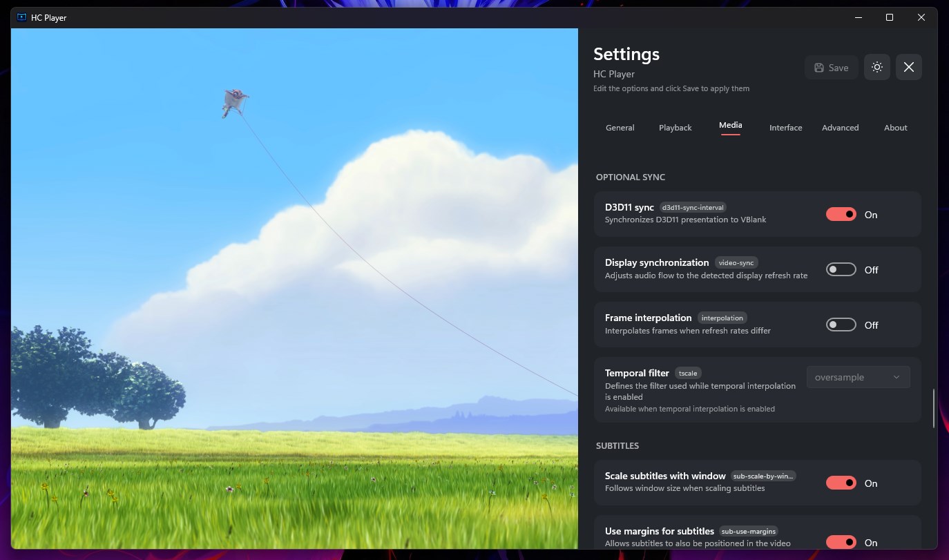Click the sub-use-margins option tag
Screen dimensions: 949x560
click(749, 531)
